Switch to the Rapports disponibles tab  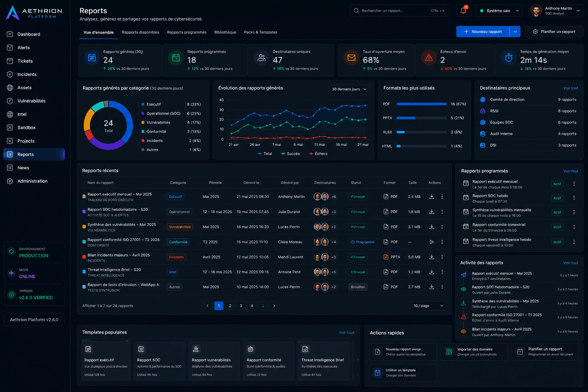[x=140, y=32]
